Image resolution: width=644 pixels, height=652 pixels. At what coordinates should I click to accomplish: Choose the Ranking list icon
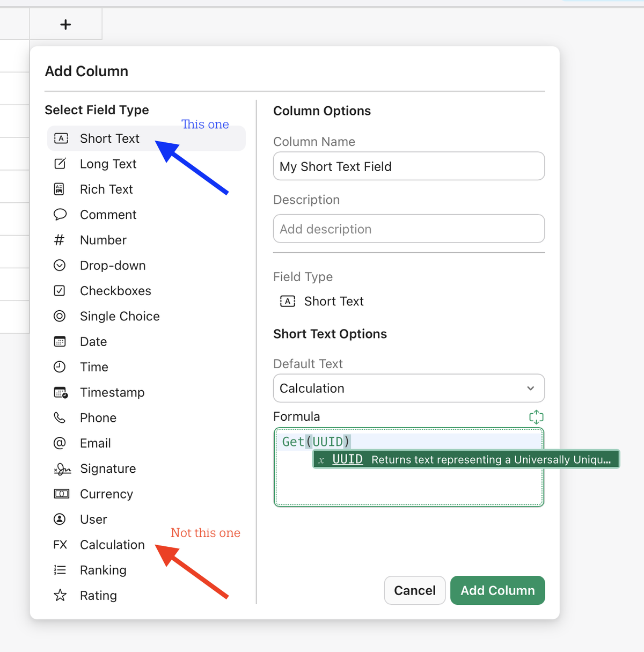[x=60, y=570]
